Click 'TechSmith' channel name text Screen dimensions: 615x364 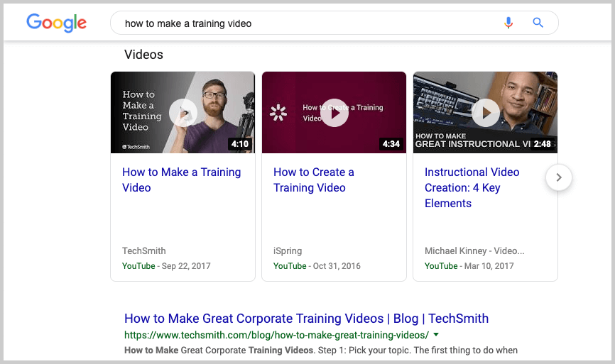click(144, 250)
